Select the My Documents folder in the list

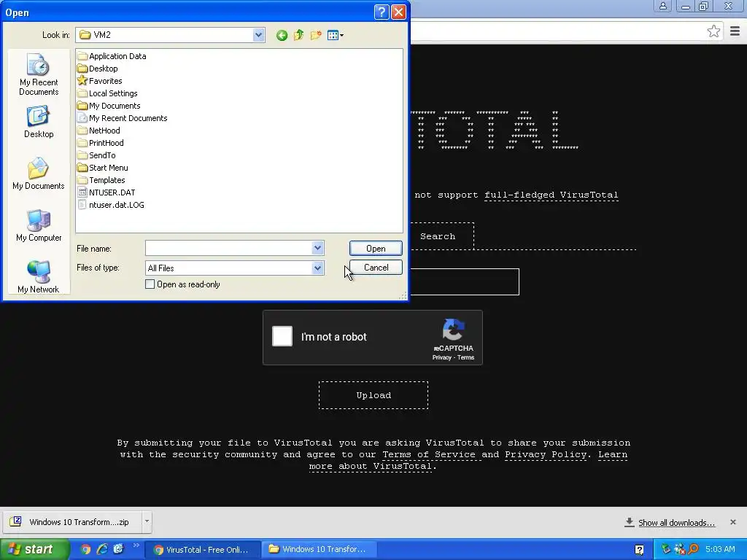click(109, 106)
